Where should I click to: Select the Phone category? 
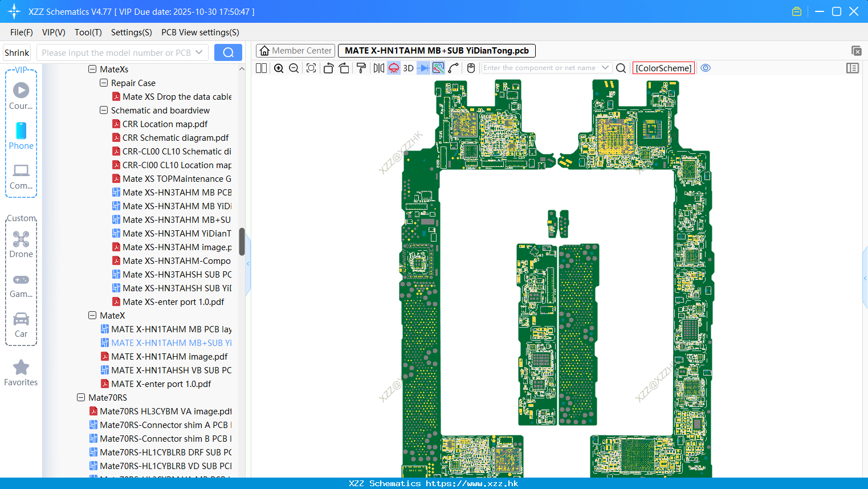coord(21,136)
